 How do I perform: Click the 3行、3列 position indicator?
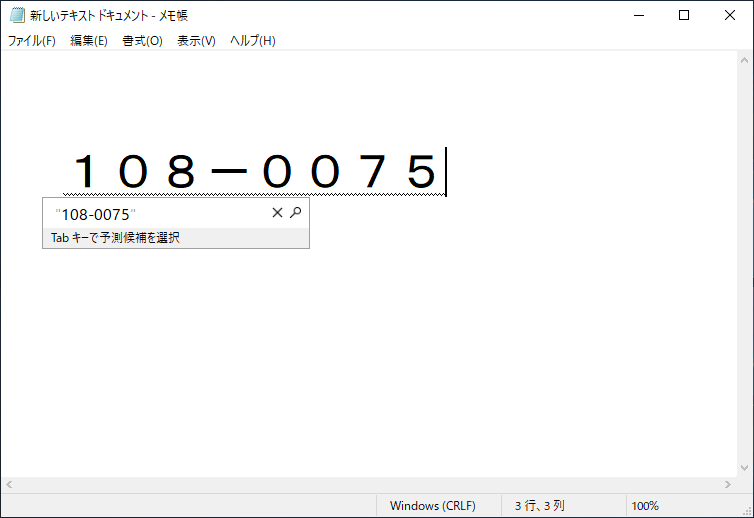(540, 506)
